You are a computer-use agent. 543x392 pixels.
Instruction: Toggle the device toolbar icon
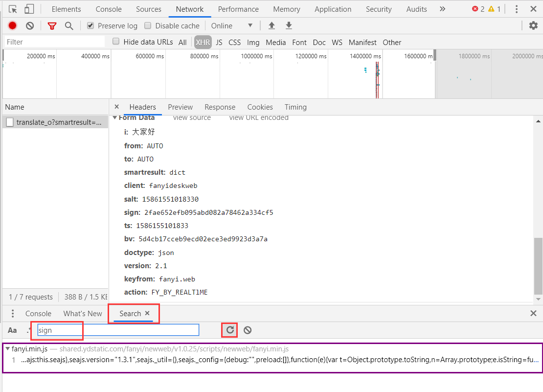[x=29, y=9]
